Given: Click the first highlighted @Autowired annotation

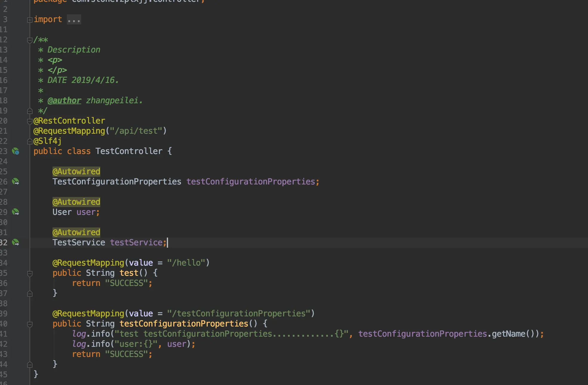Looking at the screenshot, I should point(76,172).
